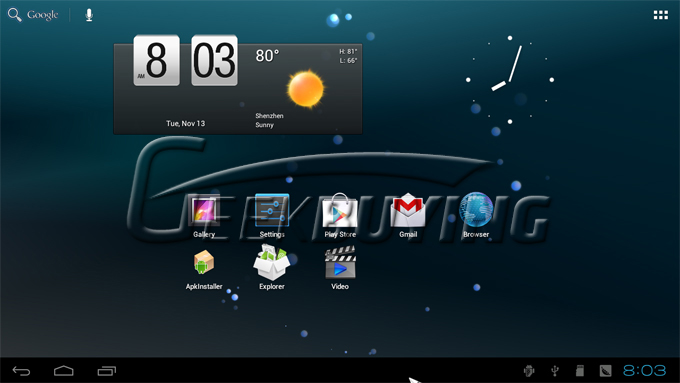680x383 pixels.
Task: Click the USB connection status icon
Action: (x=555, y=370)
